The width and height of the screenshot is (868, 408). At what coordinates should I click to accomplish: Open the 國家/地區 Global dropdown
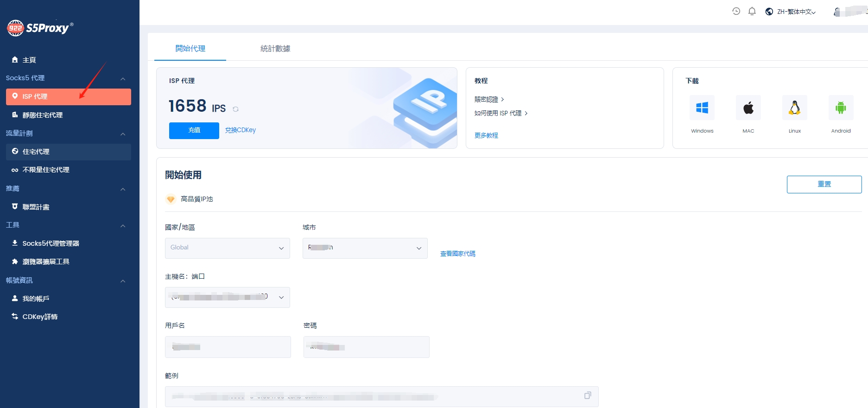click(x=227, y=248)
